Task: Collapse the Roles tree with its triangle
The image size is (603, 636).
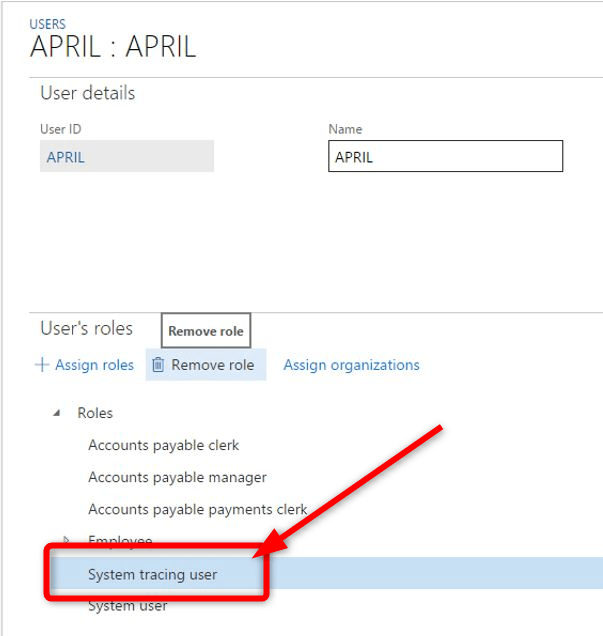Action: (56, 413)
